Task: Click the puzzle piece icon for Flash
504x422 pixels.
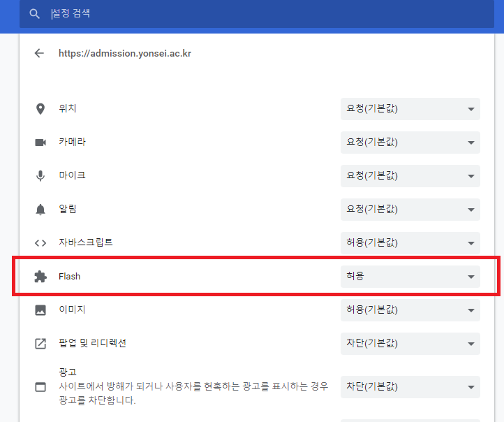Action: coord(40,276)
